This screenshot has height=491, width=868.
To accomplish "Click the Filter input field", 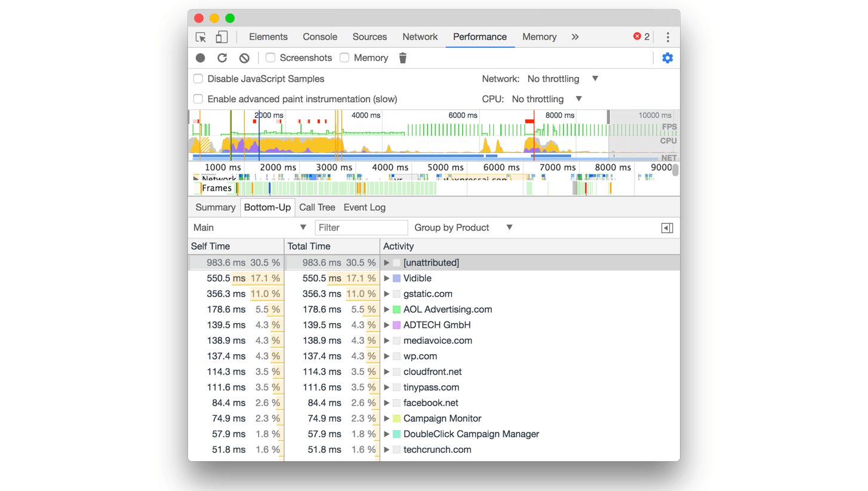I will (x=361, y=228).
